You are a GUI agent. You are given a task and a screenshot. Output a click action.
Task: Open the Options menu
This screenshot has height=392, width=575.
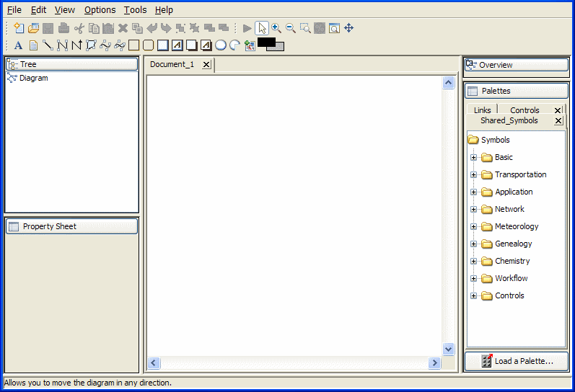tap(100, 10)
